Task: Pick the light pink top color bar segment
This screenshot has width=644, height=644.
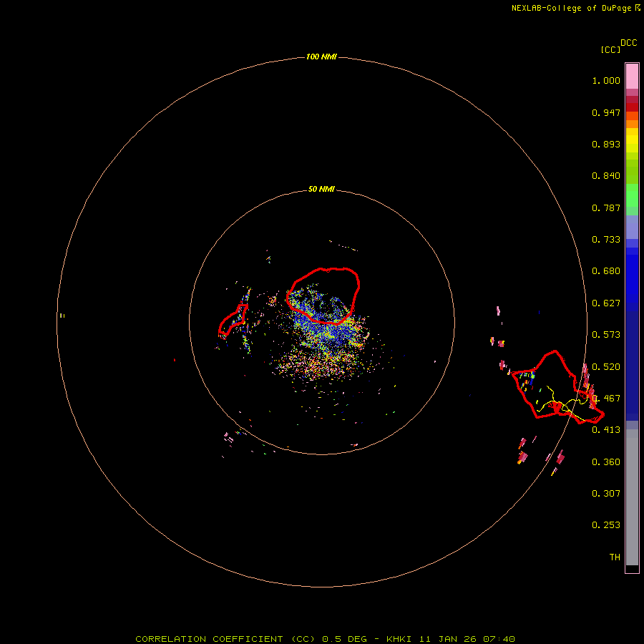Action: [x=632, y=77]
